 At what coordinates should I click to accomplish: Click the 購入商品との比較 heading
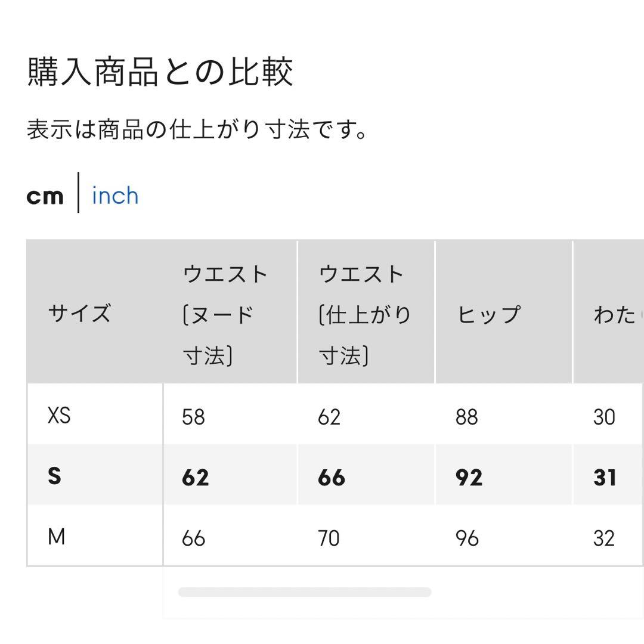click(x=160, y=72)
